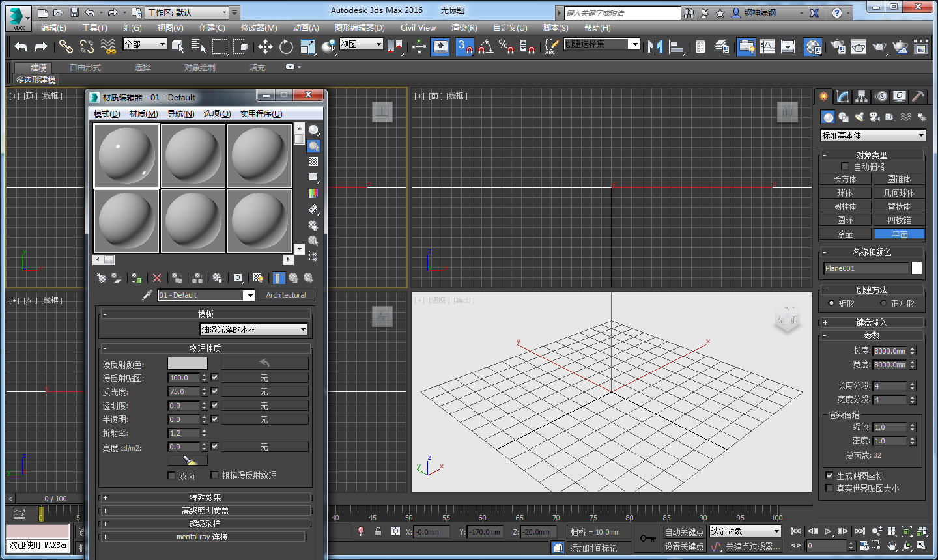Open the Render Setup icon
Screen dimensions: 938x560
tap(838, 46)
